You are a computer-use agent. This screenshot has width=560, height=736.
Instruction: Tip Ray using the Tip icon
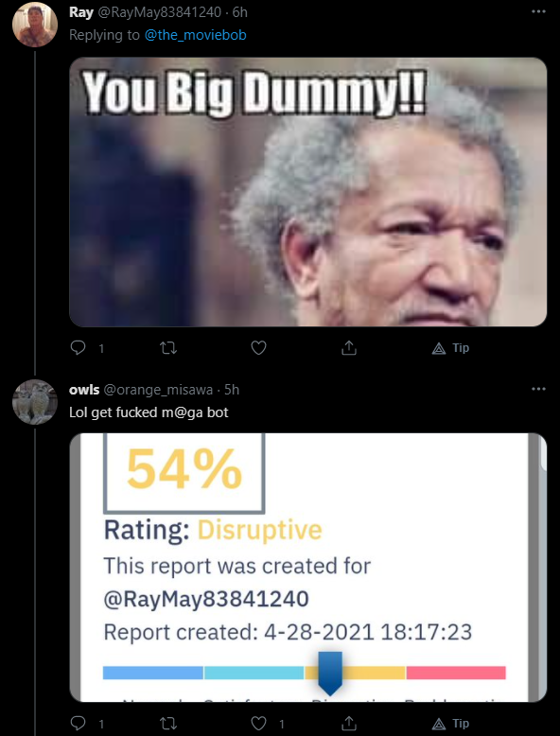[449, 348]
